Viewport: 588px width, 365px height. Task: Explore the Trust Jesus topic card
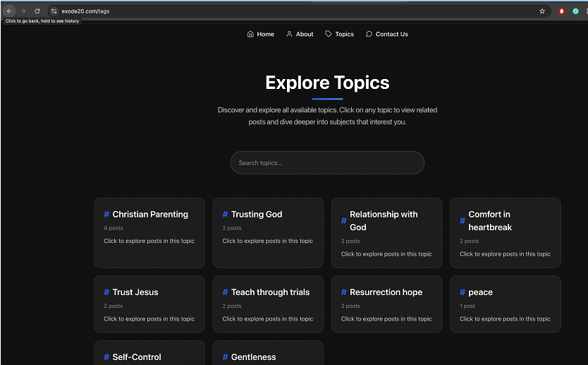[149, 304]
